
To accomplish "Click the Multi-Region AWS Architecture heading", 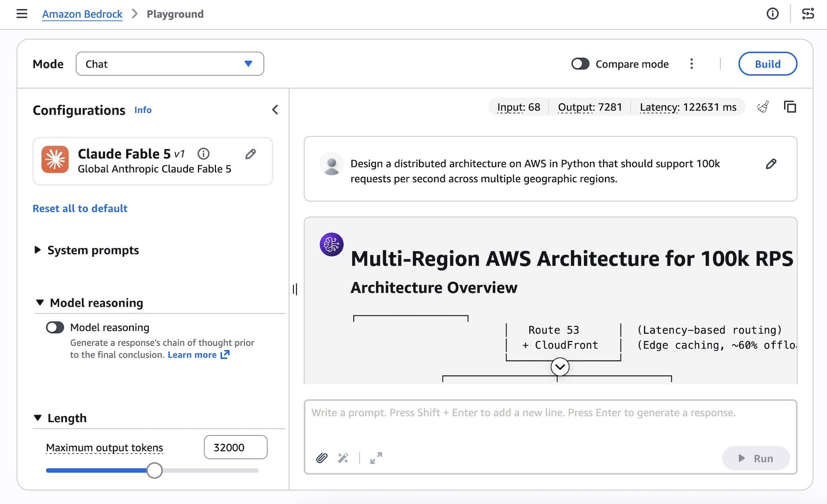I will pyautogui.click(x=572, y=259).
